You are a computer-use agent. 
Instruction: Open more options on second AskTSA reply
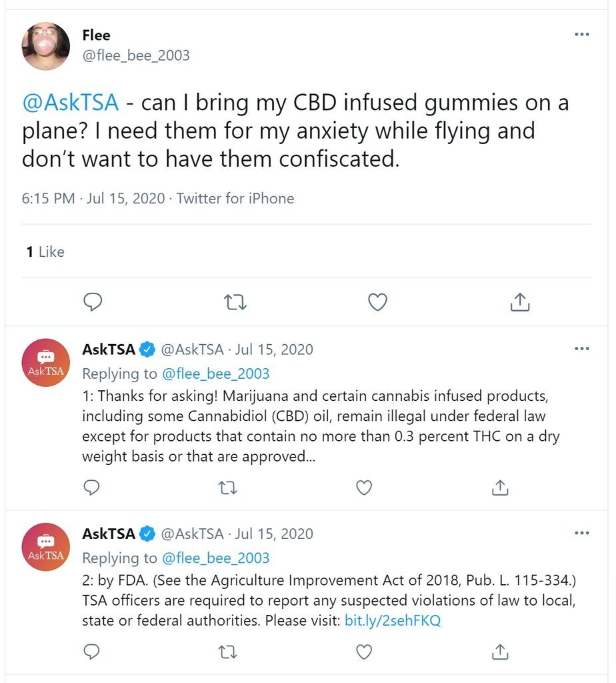tap(582, 533)
